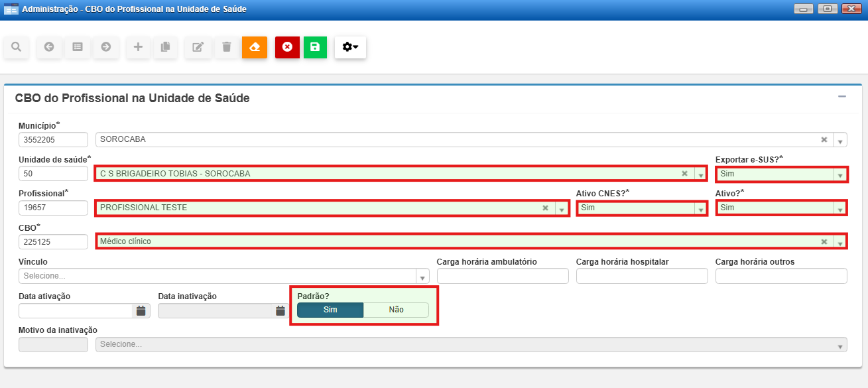Expand the CBO Médico clínico dropdown
The image size is (868, 388).
pos(840,242)
